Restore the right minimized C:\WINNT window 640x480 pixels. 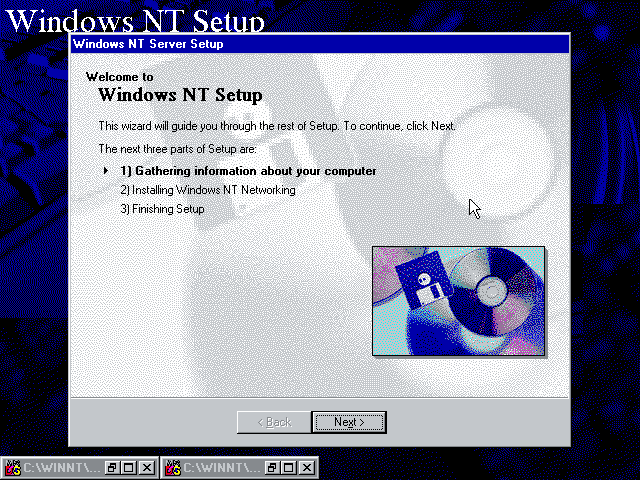tap(272, 468)
